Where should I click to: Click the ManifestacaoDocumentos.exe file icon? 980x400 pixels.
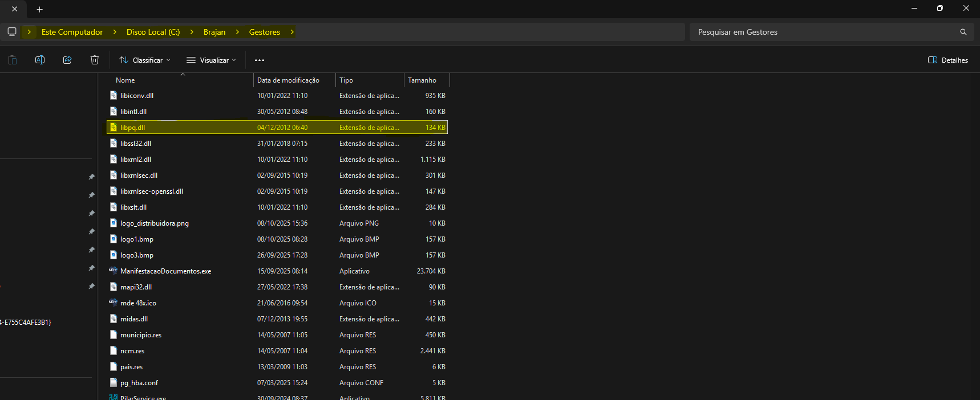[x=113, y=271]
